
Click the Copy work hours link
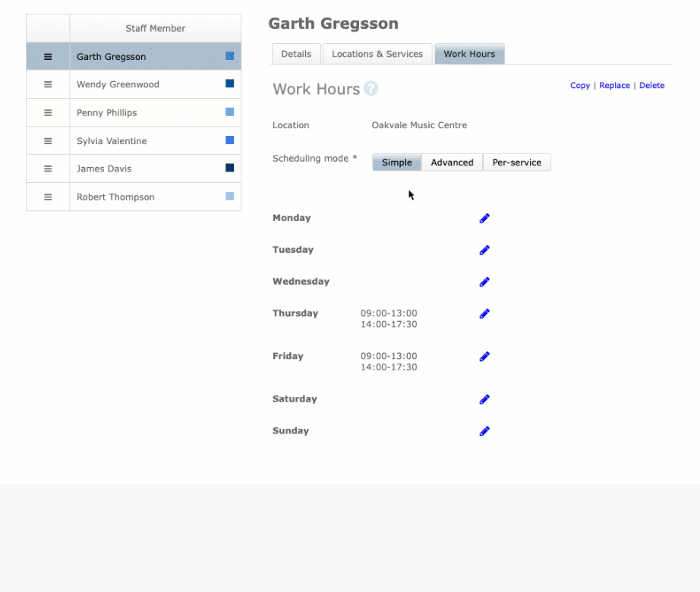coord(580,86)
